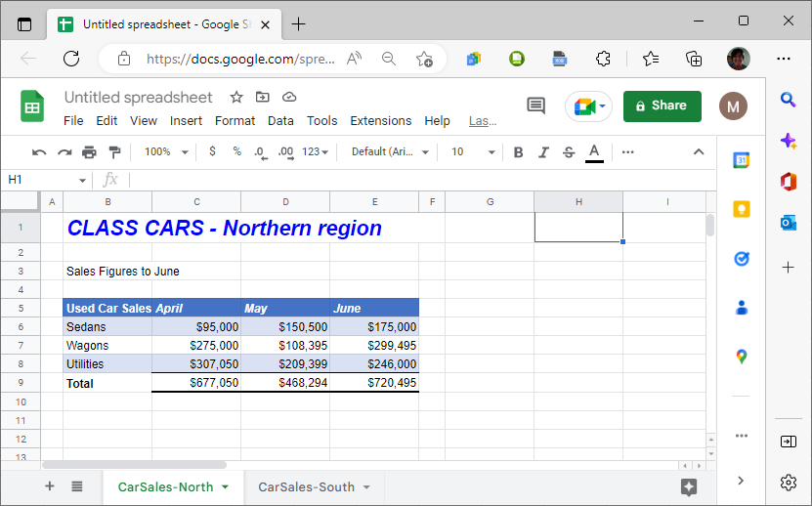Open the text color picker

click(x=594, y=152)
